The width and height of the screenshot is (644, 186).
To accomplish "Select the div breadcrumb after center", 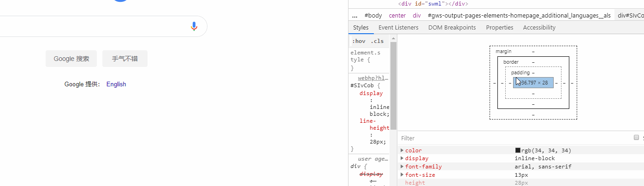I will pos(417,16).
